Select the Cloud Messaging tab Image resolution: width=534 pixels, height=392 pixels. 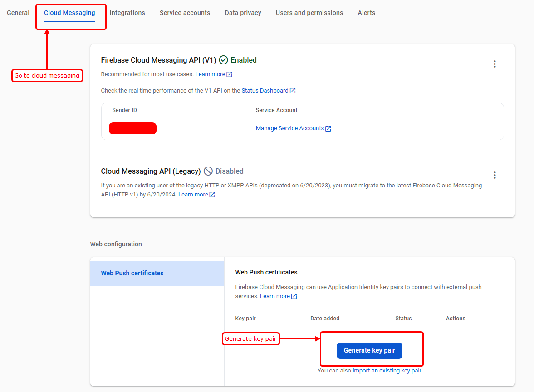(69, 13)
